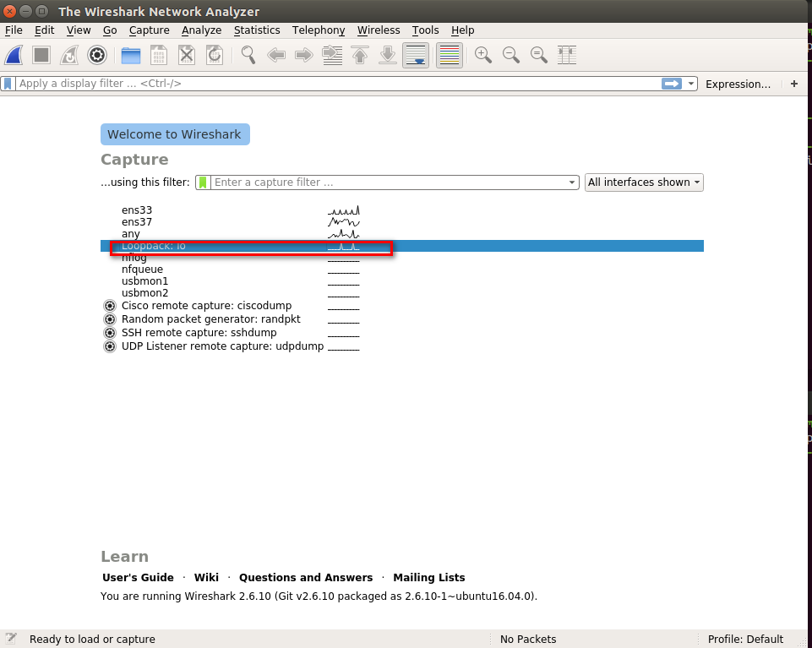Click the Expression... button
Viewport: 812px width, 648px height.
(x=738, y=84)
